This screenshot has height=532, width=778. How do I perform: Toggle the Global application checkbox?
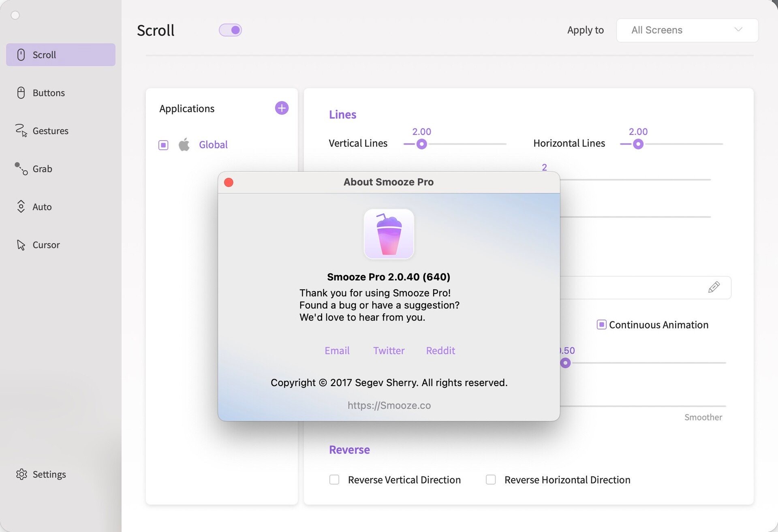pos(163,145)
